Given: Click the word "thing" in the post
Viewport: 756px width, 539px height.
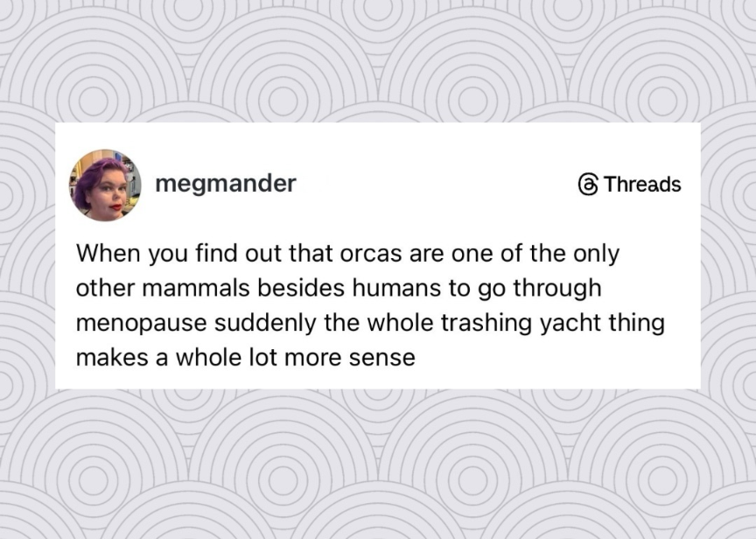Looking at the screenshot, I should (x=638, y=323).
